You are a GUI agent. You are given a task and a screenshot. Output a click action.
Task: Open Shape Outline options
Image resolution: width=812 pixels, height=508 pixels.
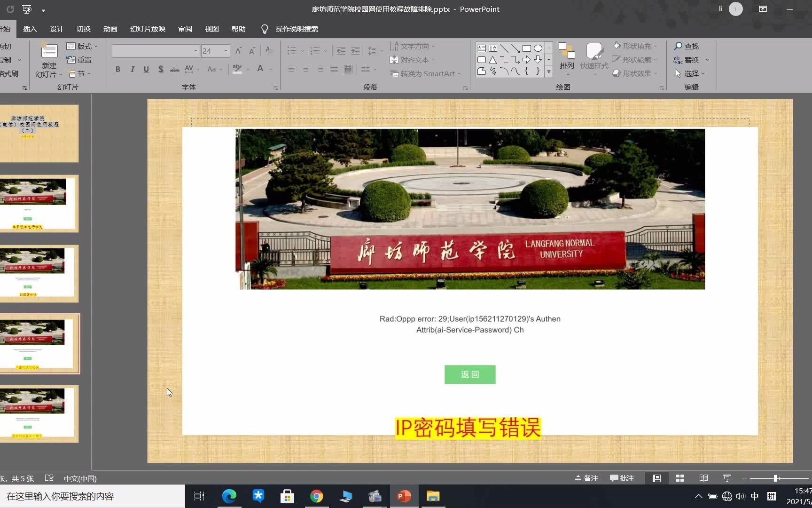click(x=635, y=60)
